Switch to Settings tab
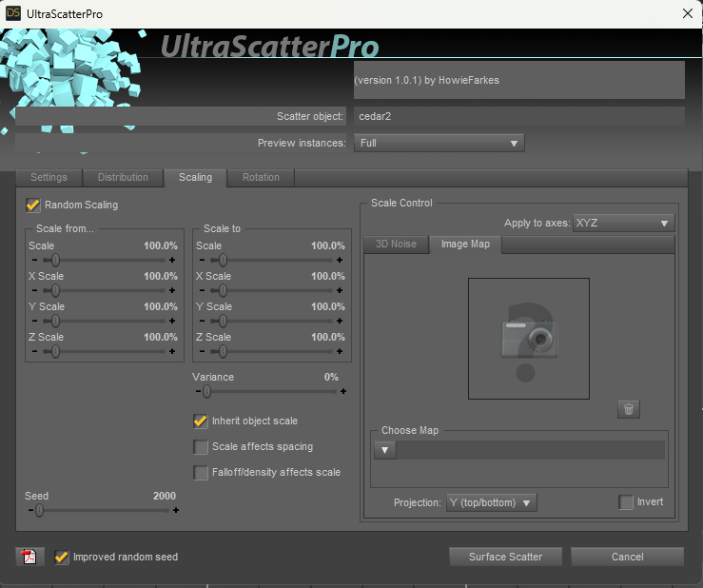This screenshot has height=588, width=703. pos(49,177)
